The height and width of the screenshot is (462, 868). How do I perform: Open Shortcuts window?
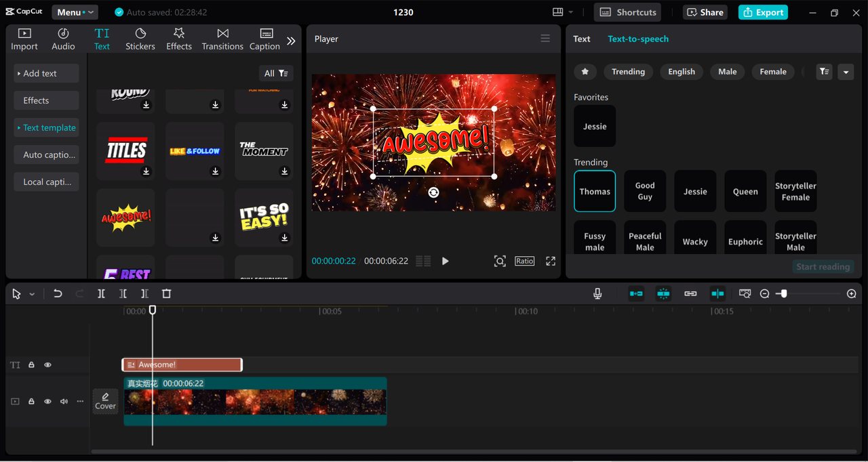[x=628, y=12]
